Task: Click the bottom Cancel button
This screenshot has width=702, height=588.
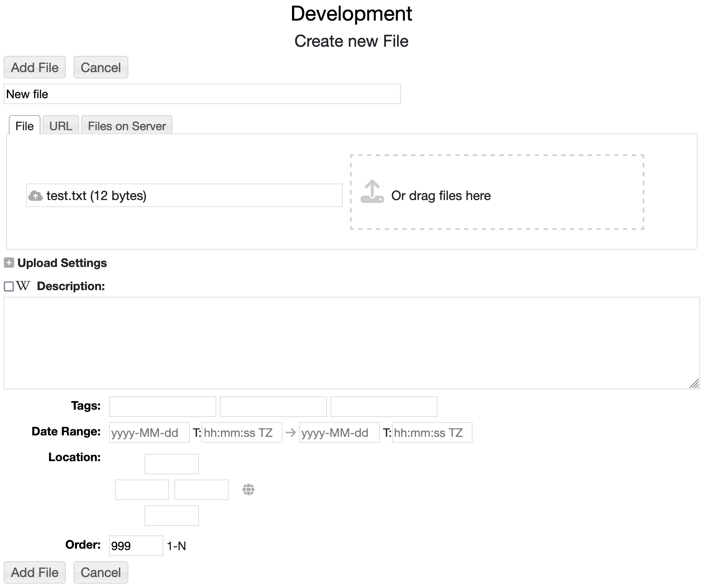Action: click(100, 572)
